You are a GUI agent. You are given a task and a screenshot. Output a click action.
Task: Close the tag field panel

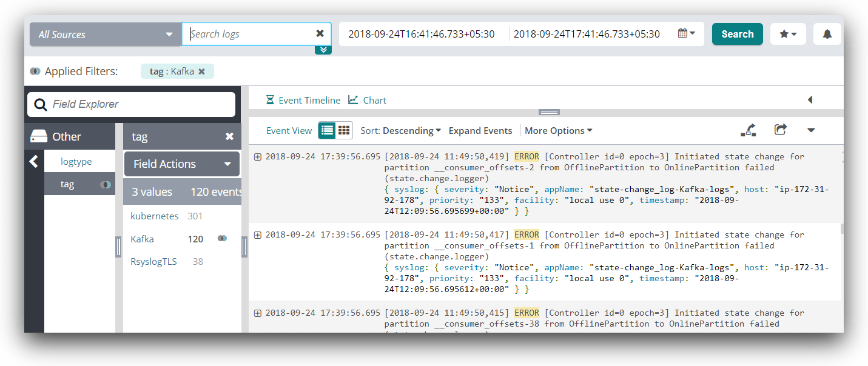229,136
